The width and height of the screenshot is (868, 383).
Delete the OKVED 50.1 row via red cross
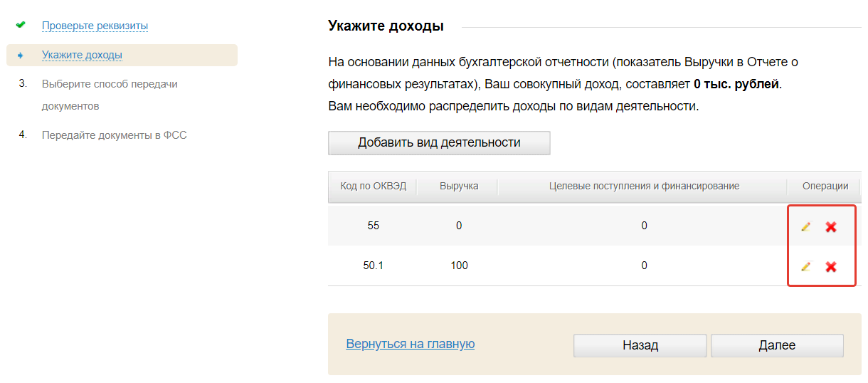point(830,266)
